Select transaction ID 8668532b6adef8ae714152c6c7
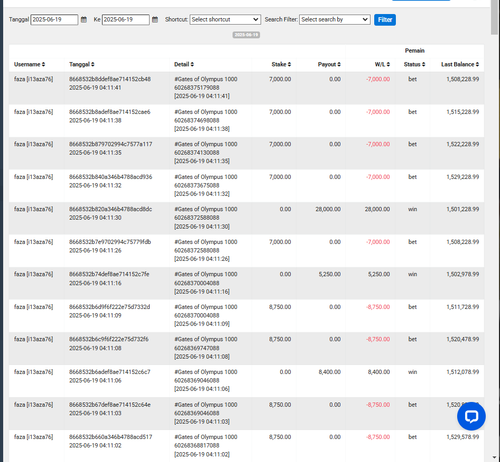The height and width of the screenshot is (462, 500). click(109, 372)
